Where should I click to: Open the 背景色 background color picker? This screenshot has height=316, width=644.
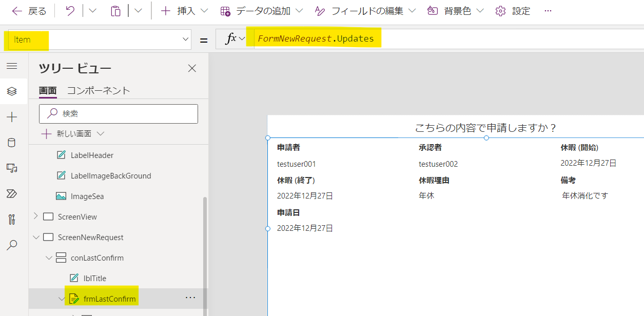coord(456,11)
